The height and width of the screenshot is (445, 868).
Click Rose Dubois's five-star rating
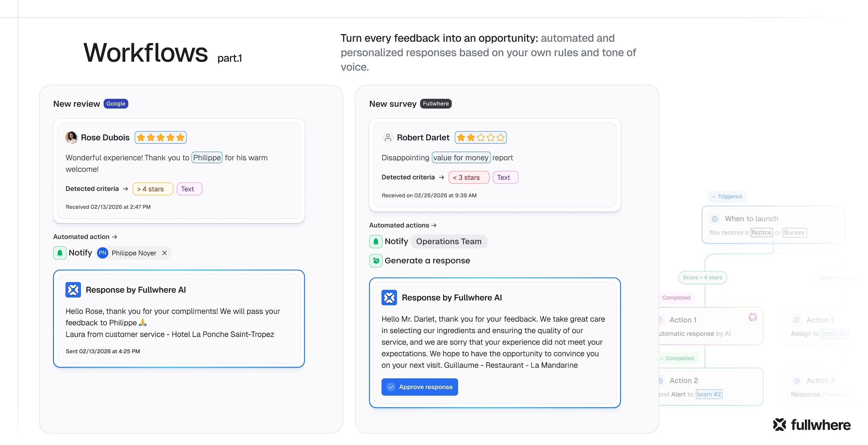(x=161, y=137)
